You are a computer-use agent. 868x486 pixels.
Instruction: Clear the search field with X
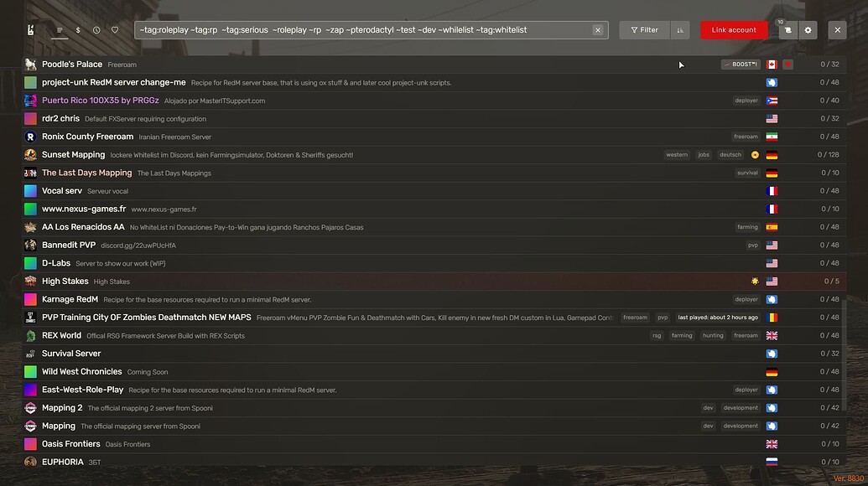click(x=598, y=30)
